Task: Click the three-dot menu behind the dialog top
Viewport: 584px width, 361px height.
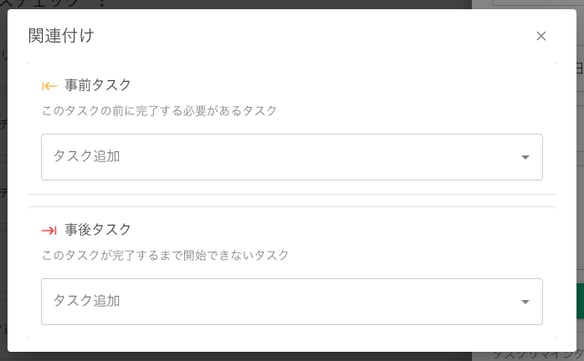Action: 102,3
